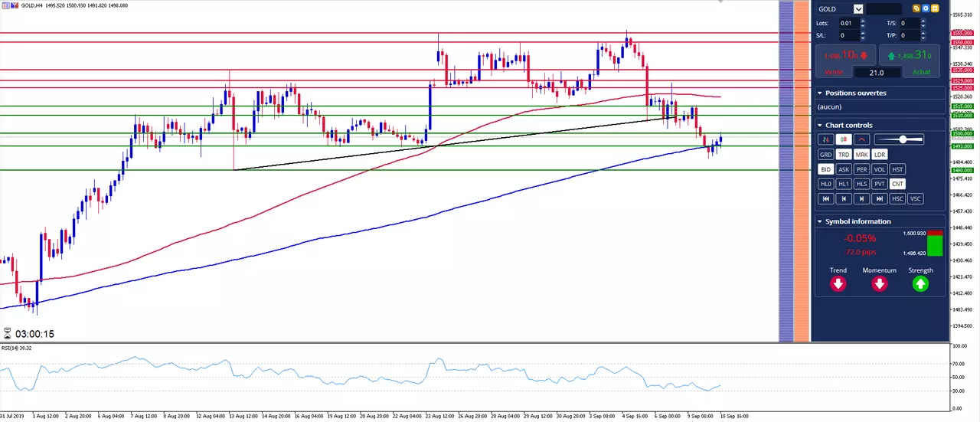Click the T/P input field
Screen dimensions: 980x422
(909, 35)
